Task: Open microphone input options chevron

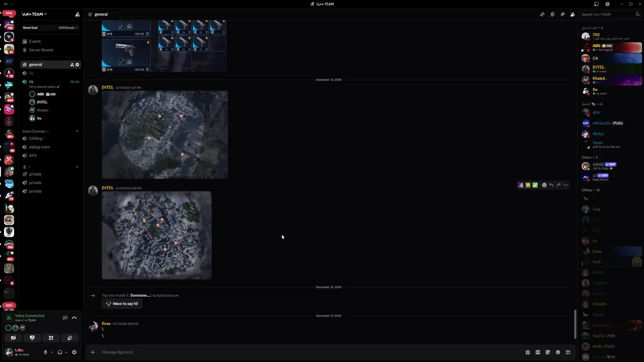Action: pos(51,352)
